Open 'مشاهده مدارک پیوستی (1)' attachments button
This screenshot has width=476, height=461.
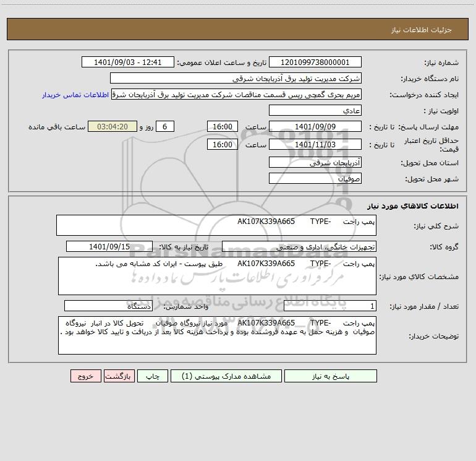point(226,376)
